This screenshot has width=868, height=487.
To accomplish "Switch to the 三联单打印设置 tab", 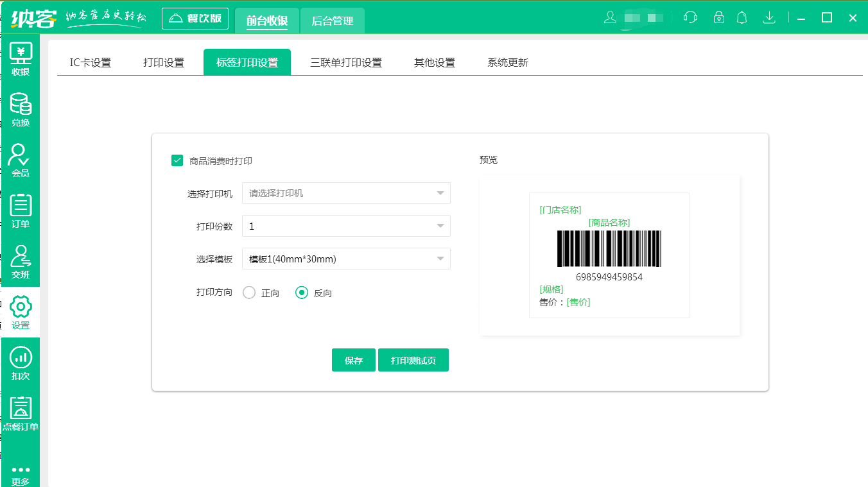I will coord(346,62).
